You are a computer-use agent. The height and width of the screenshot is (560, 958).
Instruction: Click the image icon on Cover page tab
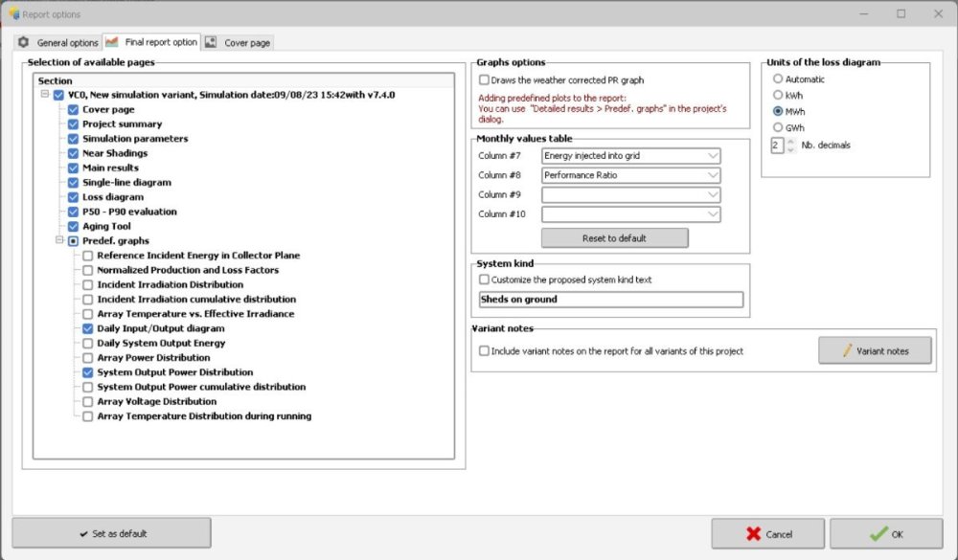point(211,43)
